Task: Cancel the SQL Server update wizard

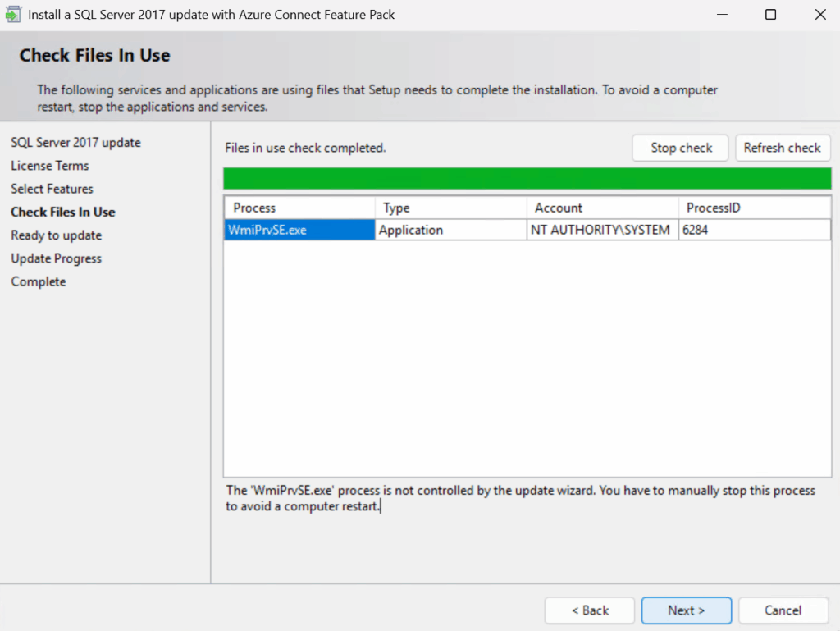Action: click(x=783, y=610)
